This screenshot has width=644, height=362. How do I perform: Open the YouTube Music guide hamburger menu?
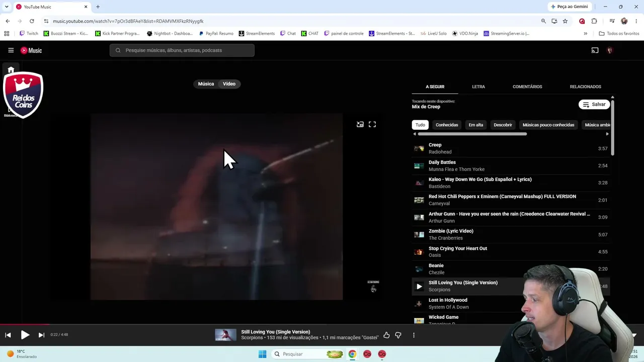point(11,50)
